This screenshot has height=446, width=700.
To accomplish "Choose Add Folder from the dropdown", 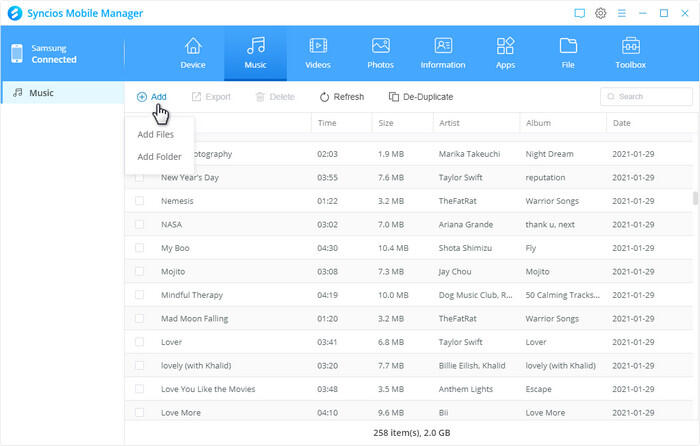I will click(x=159, y=157).
